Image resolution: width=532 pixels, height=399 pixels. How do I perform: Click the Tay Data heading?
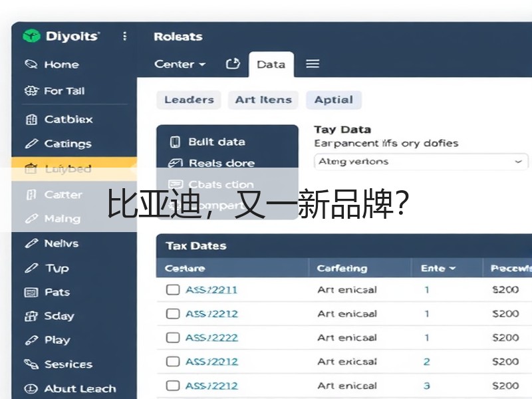(342, 130)
